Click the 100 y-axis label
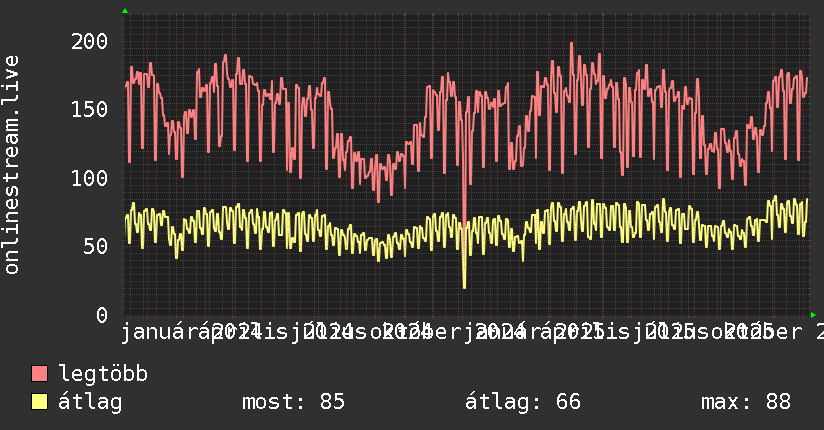Image resolution: width=824 pixels, height=430 pixels. [x=89, y=178]
